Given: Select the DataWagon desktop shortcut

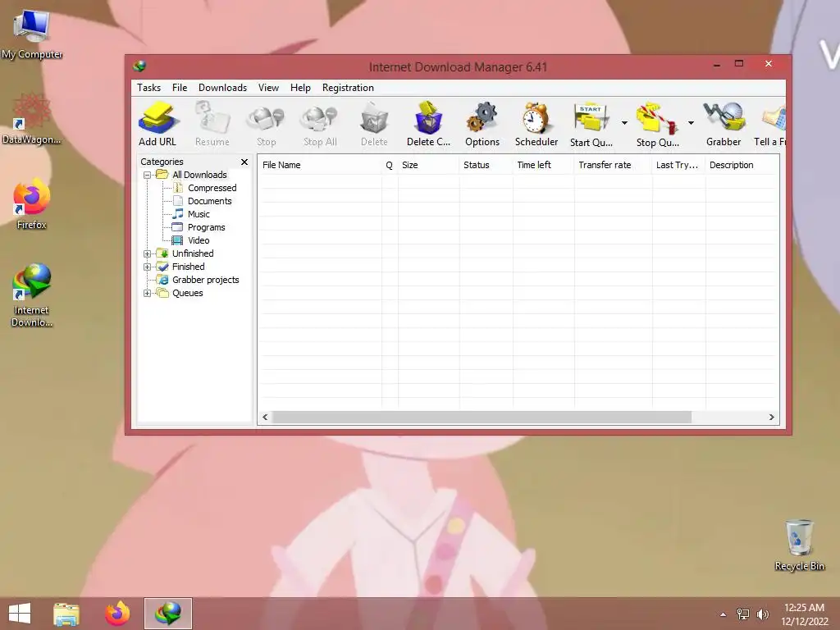Looking at the screenshot, I should 31,119.
